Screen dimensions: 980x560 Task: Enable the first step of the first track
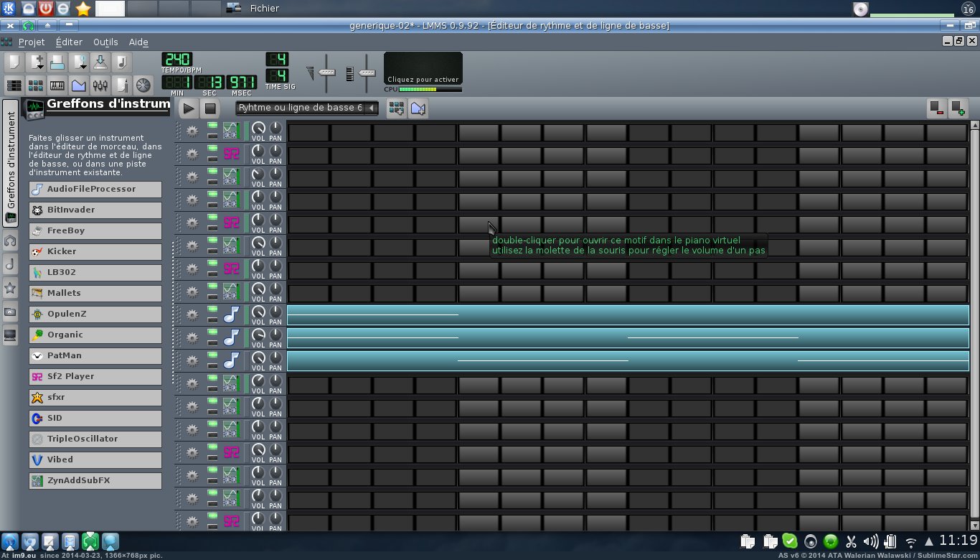pyautogui.click(x=308, y=132)
